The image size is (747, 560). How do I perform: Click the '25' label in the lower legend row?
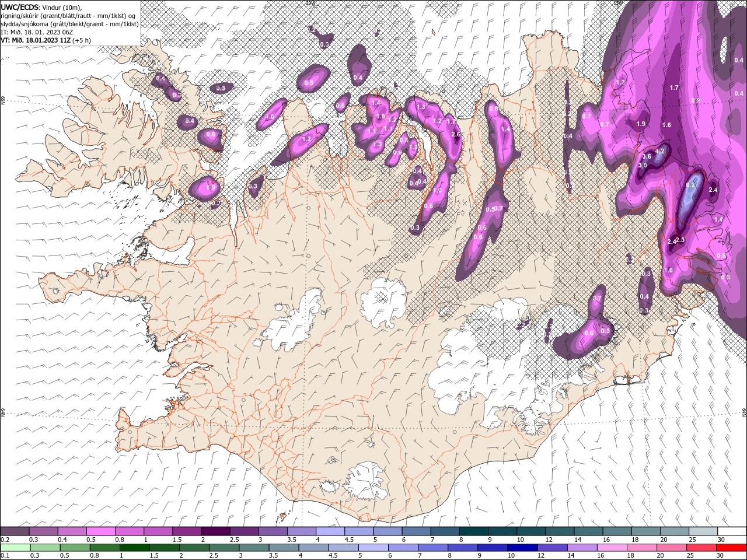click(x=691, y=556)
